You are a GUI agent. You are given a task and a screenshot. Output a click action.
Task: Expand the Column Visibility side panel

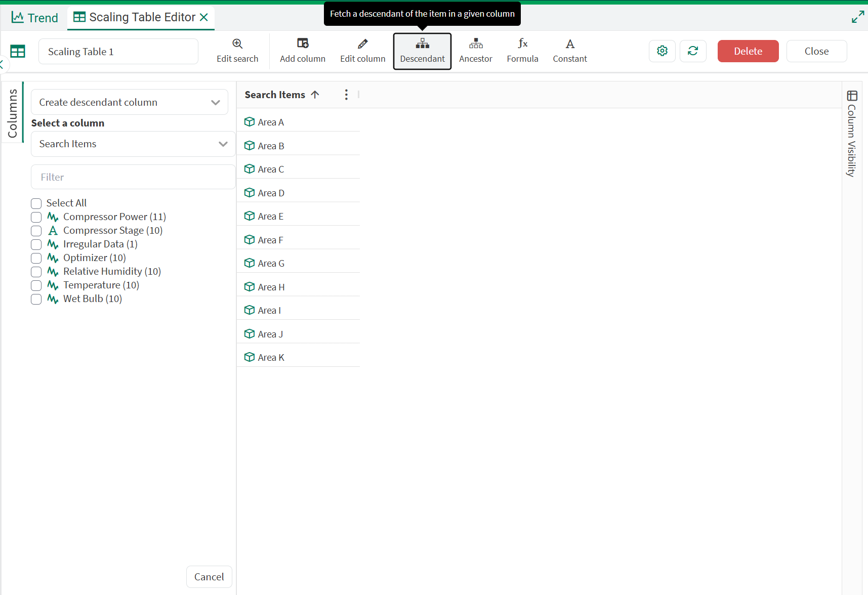tap(852, 133)
